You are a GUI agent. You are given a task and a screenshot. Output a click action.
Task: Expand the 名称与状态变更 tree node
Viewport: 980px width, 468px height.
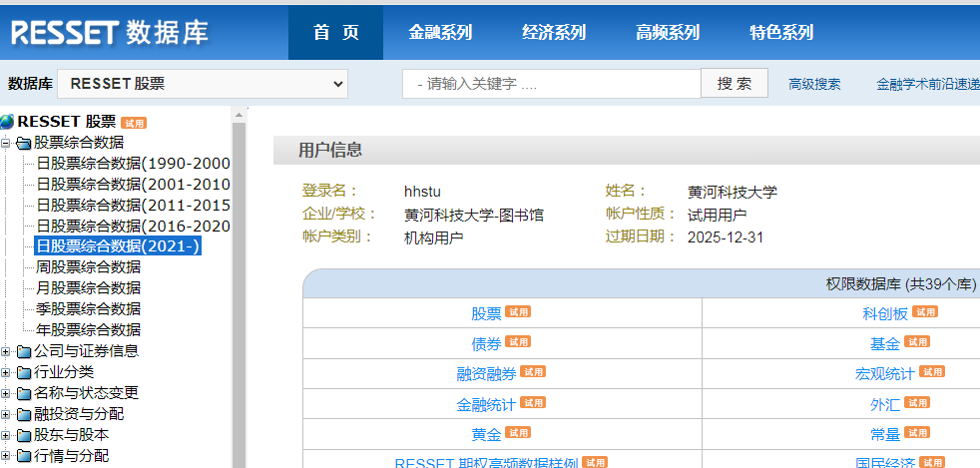(6, 393)
